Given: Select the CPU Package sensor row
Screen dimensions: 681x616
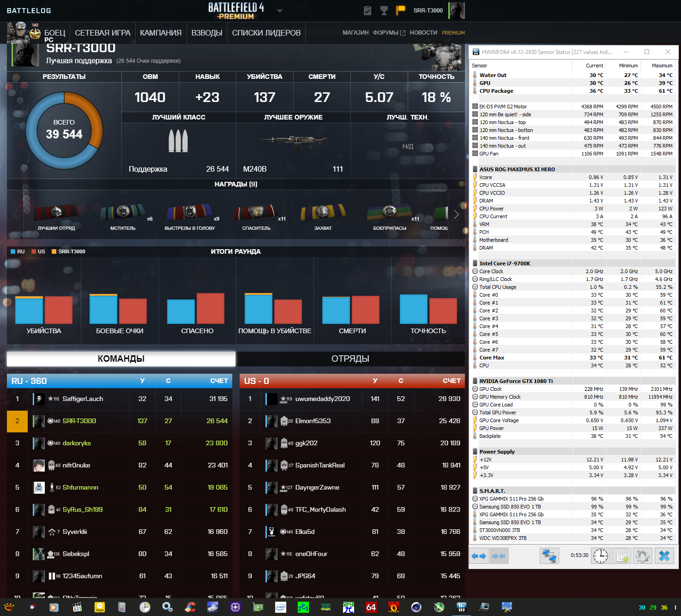Looking at the screenshot, I should (x=573, y=91).
